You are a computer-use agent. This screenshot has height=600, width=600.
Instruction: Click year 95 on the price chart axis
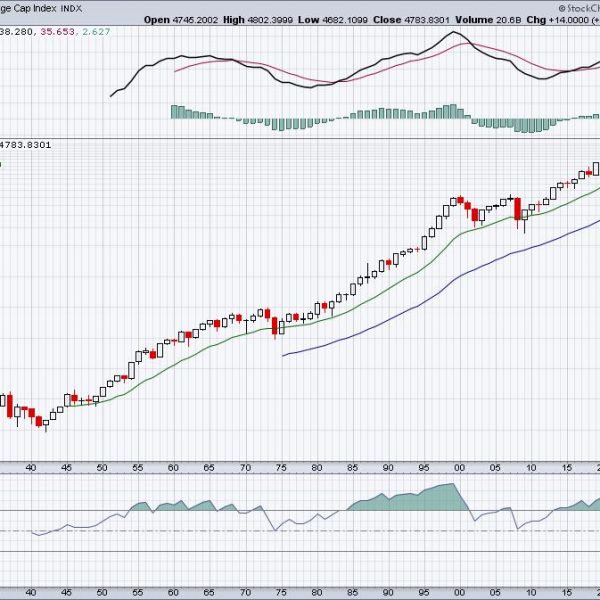[424, 468]
